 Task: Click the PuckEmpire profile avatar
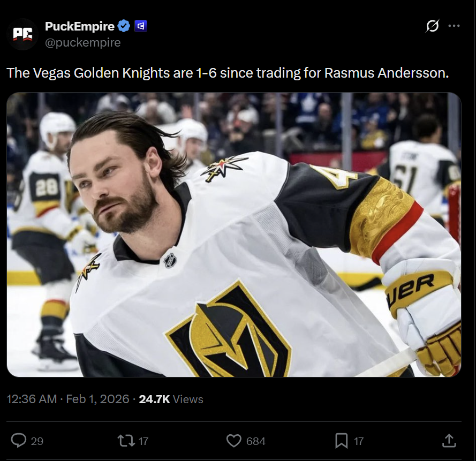click(x=22, y=34)
